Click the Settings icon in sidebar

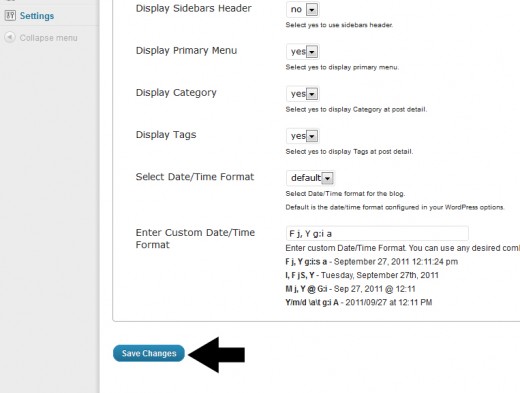10,15
